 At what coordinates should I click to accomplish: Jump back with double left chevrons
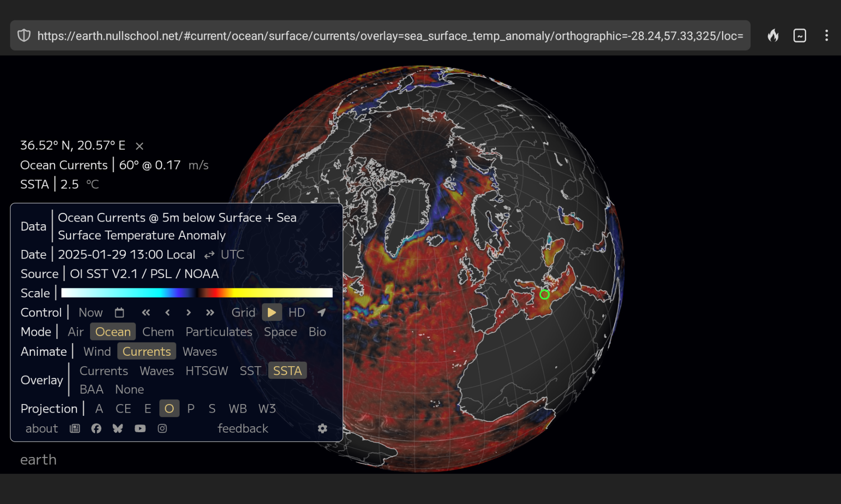pyautogui.click(x=146, y=312)
